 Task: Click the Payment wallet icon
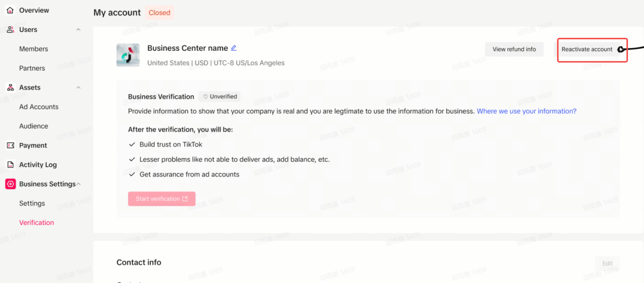tap(10, 145)
